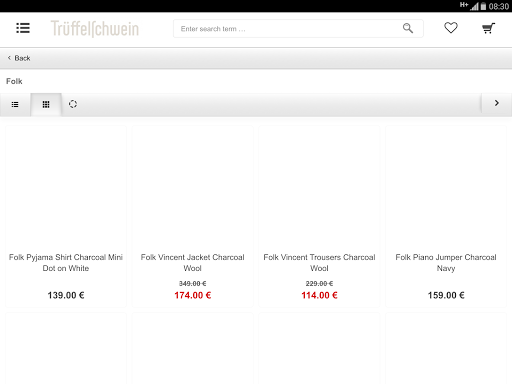Image resolution: width=512 pixels, height=384 pixels.
Task: Open the wishlist heart icon
Action: coord(451,28)
